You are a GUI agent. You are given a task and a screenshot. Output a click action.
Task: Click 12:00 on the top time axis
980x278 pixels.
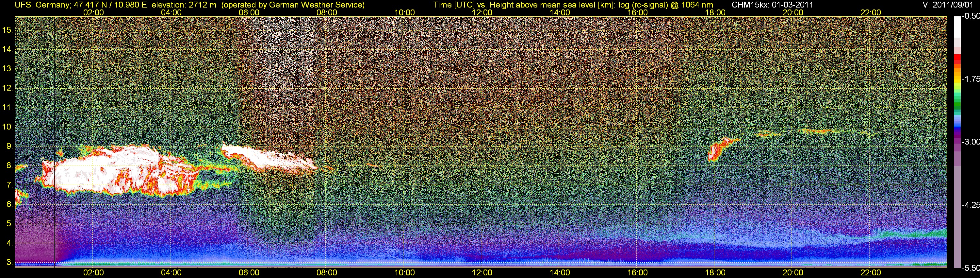[482, 12]
